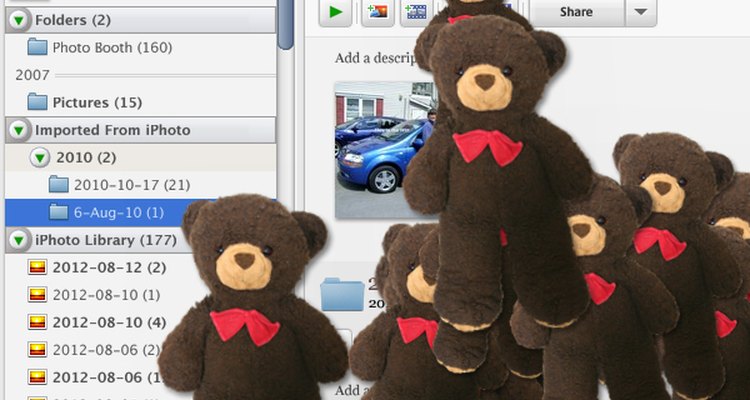Click the 2007 year label in sidebar

coord(32,75)
